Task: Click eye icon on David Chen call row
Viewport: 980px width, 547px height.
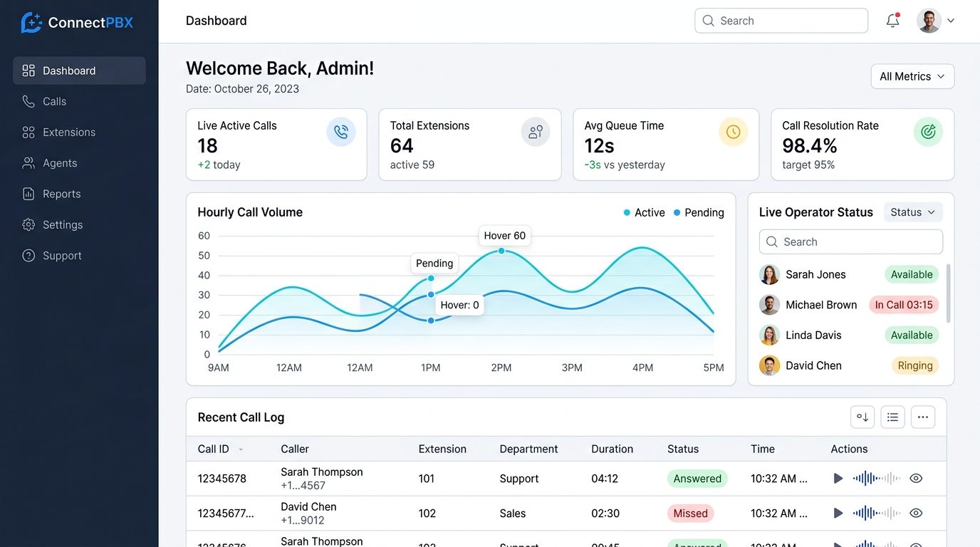Action: (x=917, y=513)
